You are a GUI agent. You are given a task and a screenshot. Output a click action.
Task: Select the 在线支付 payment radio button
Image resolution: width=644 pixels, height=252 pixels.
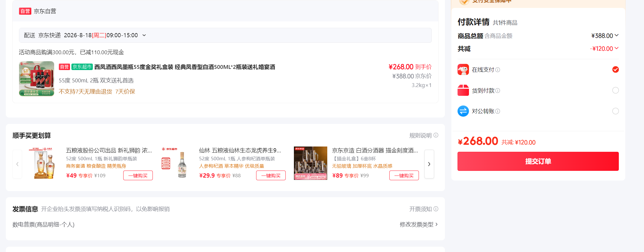[x=616, y=69]
